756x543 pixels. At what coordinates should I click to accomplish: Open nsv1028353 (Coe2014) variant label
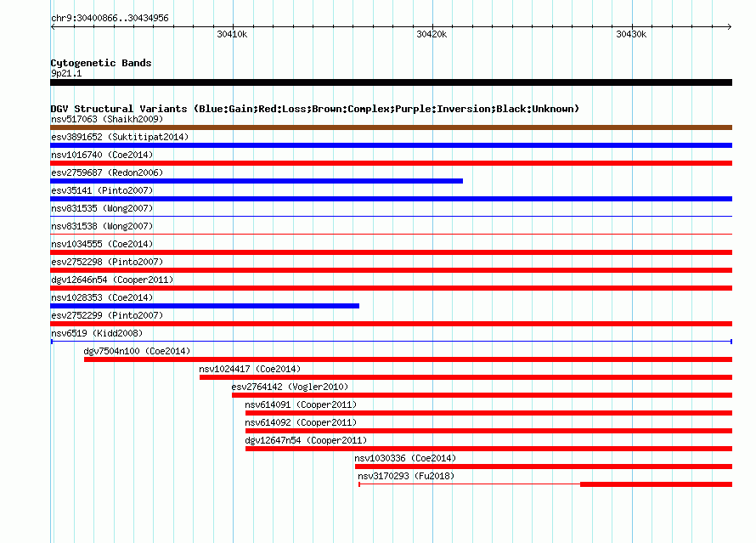point(102,297)
